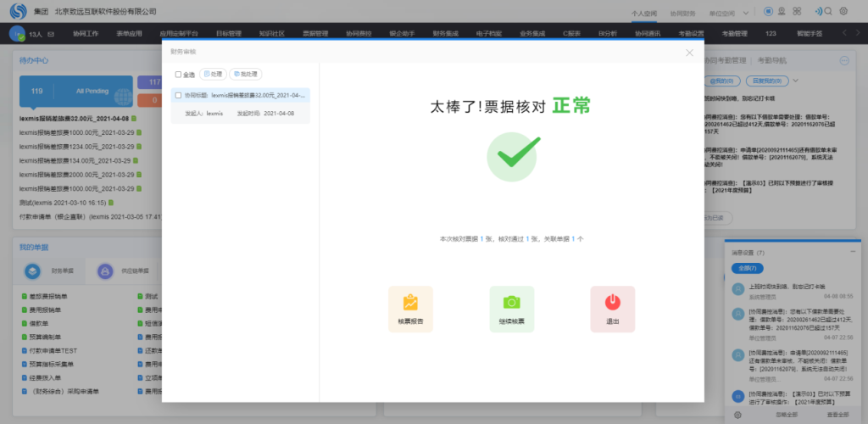
Task: Check the 全选 select-all checkbox
Action: click(178, 75)
